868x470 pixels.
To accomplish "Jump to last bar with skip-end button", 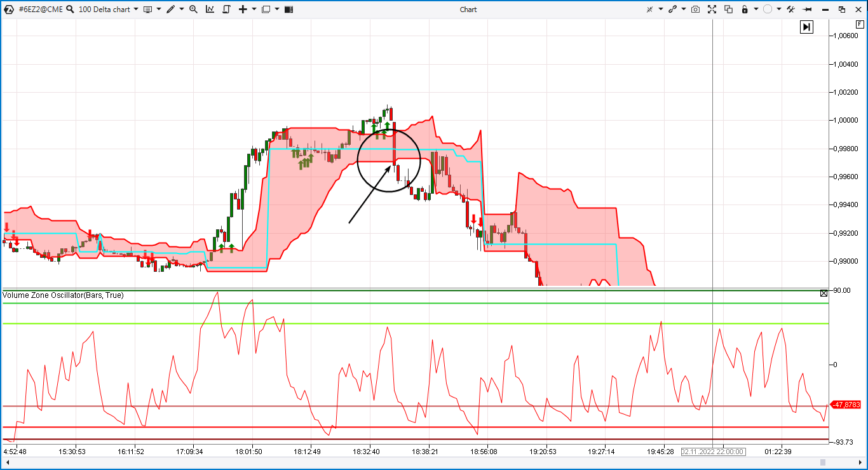I will [x=806, y=27].
